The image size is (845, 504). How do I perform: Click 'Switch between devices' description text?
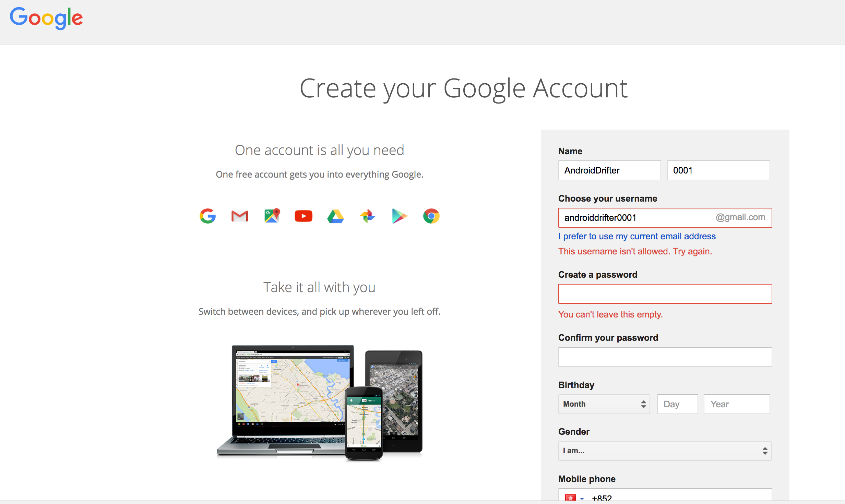point(319,311)
